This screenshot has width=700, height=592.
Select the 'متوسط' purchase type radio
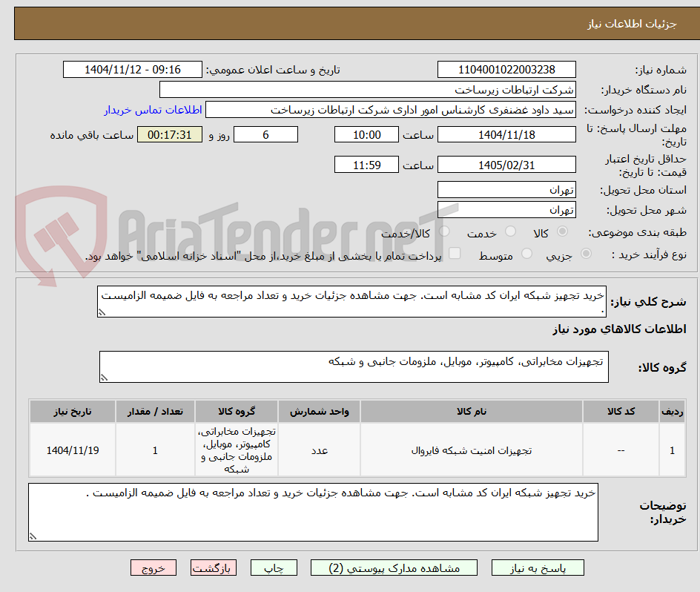(x=526, y=254)
